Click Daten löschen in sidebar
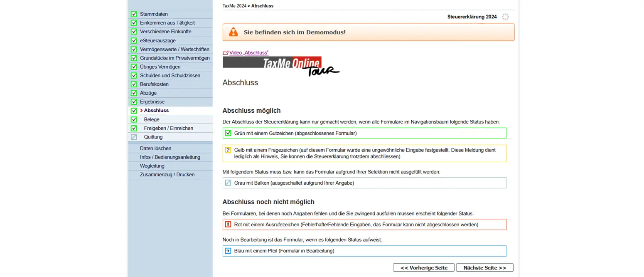 [x=155, y=148]
